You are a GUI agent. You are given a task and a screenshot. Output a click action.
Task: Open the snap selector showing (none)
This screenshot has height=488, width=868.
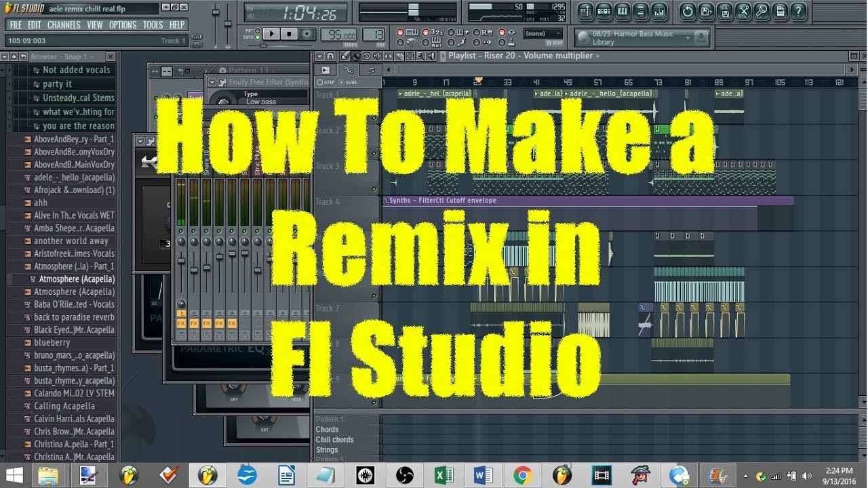pyautogui.click(x=544, y=34)
